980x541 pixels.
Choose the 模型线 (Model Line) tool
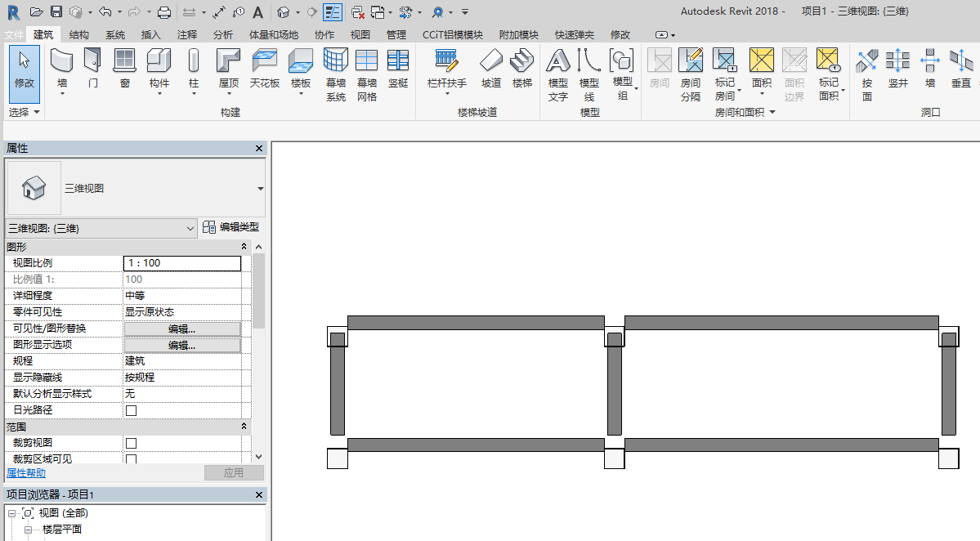tap(589, 75)
